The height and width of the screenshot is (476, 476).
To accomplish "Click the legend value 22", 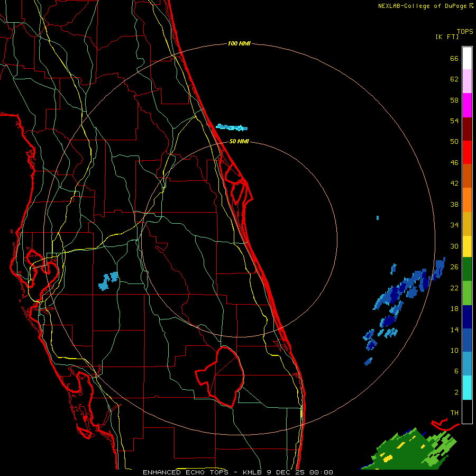I will coord(454,288).
